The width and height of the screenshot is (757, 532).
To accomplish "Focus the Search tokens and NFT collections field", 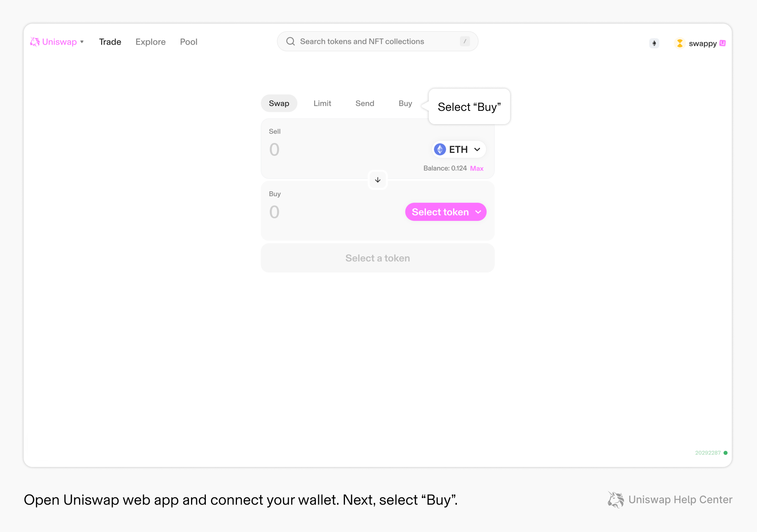I will point(377,41).
